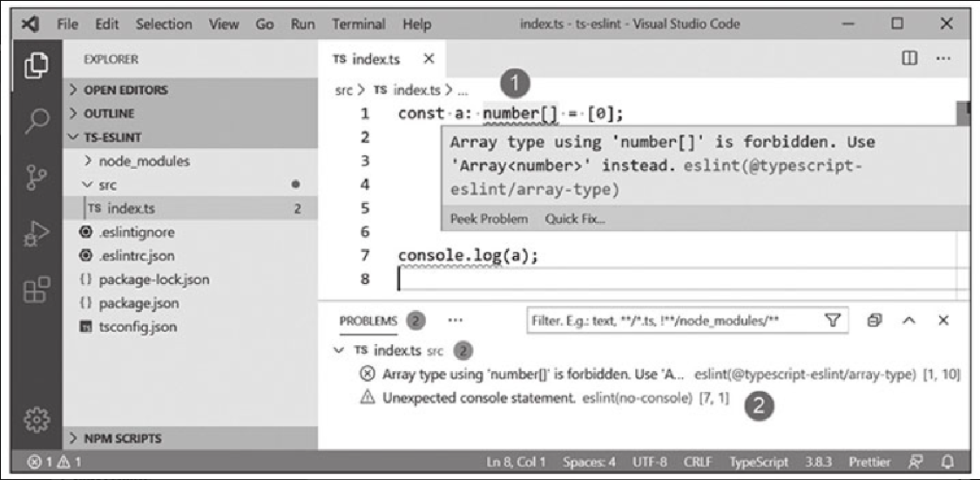Open the File menu
The image size is (980, 480).
click(67, 24)
